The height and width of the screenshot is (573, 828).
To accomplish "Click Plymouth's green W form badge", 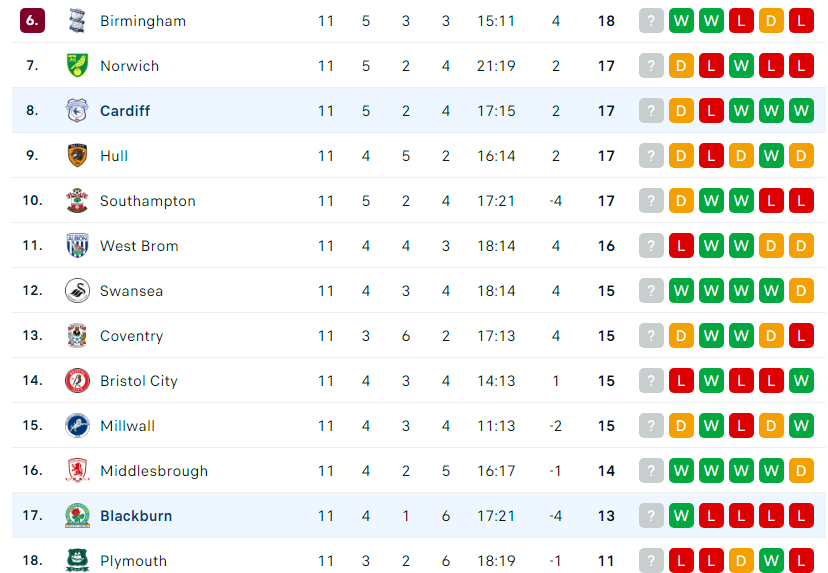I will 771,560.
